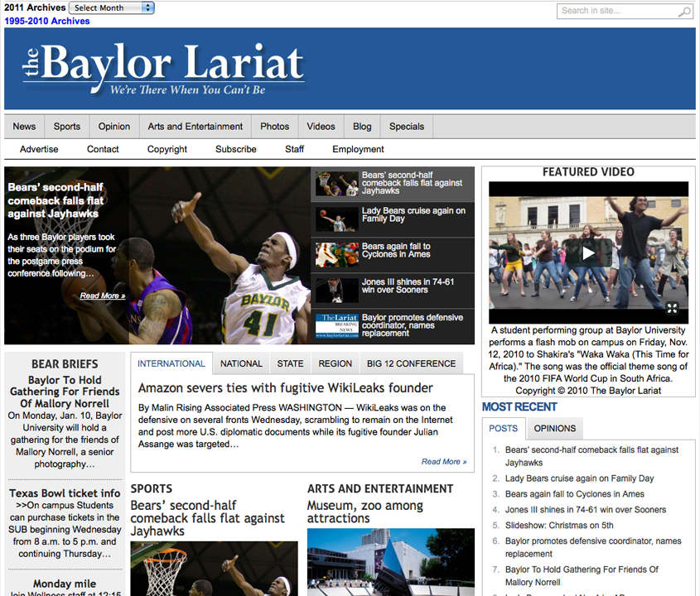
Task: Click Read More under the WikiLeaks article
Action: pos(444,462)
